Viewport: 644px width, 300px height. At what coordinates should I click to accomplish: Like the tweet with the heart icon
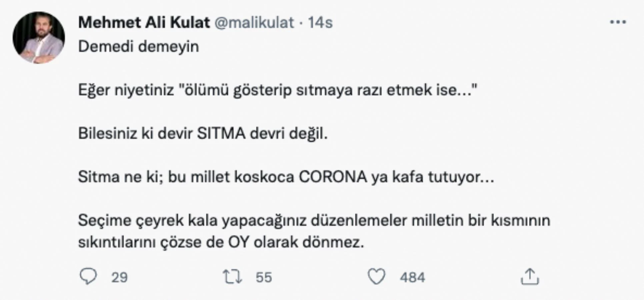click(x=376, y=277)
